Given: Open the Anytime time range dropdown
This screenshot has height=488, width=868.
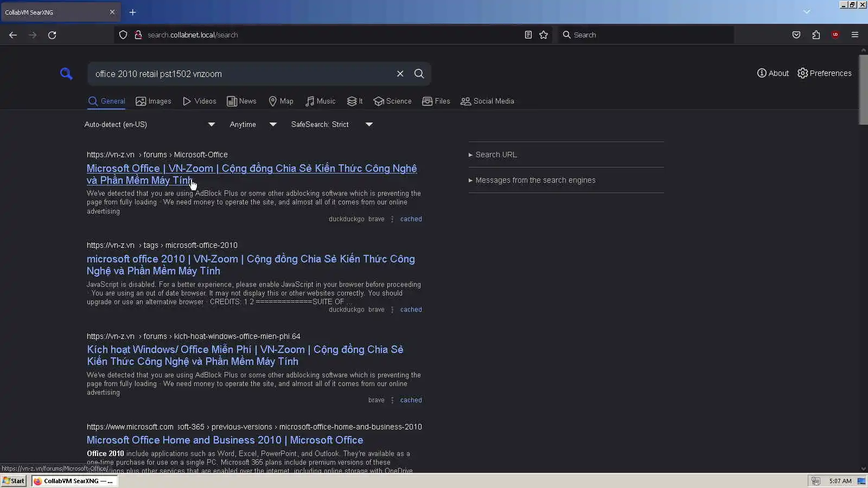Looking at the screenshot, I should click(253, 125).
